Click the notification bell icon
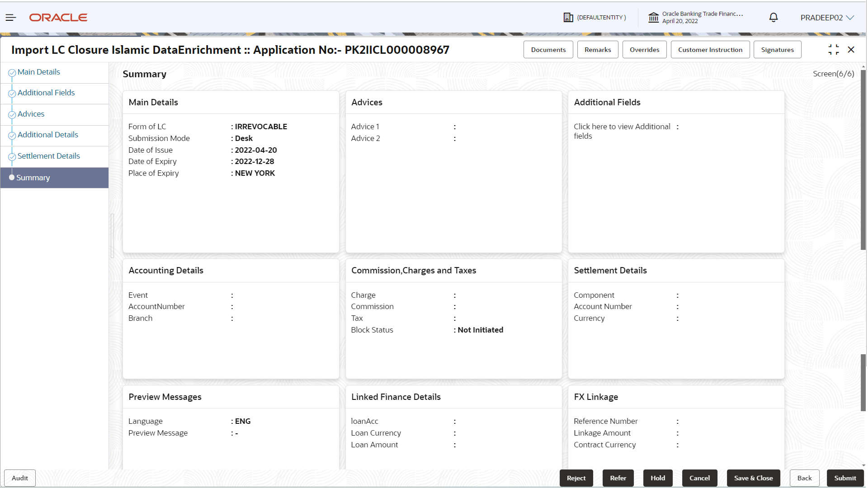 click(x=773, y=18)
